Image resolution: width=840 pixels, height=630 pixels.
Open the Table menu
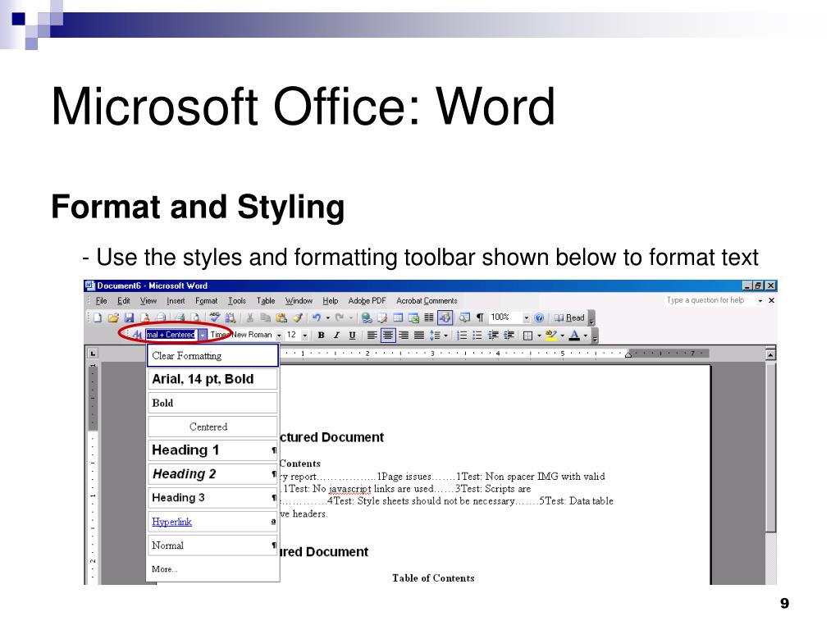266,300
